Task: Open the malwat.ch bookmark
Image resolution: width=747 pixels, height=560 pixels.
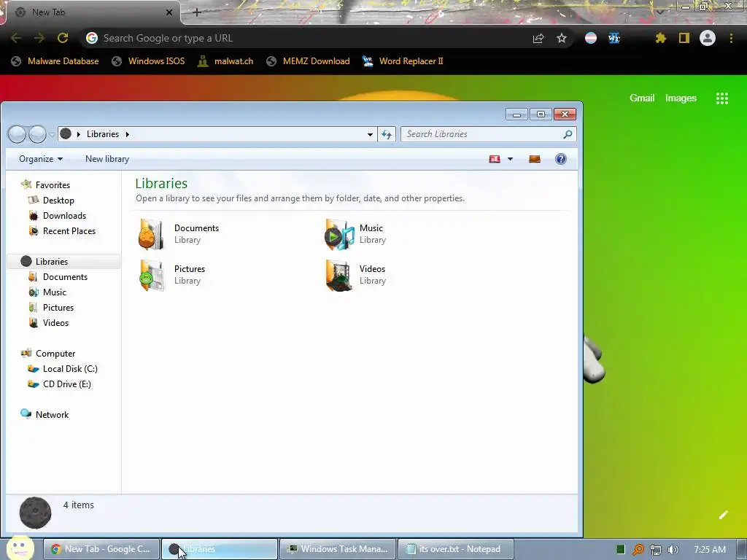Action: coord(225,61)
